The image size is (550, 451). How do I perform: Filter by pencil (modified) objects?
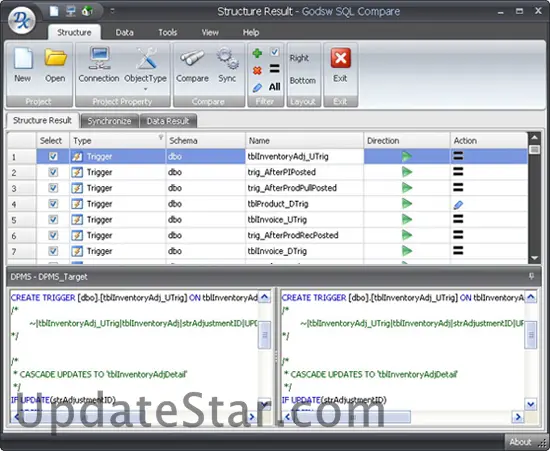(257, 87)
